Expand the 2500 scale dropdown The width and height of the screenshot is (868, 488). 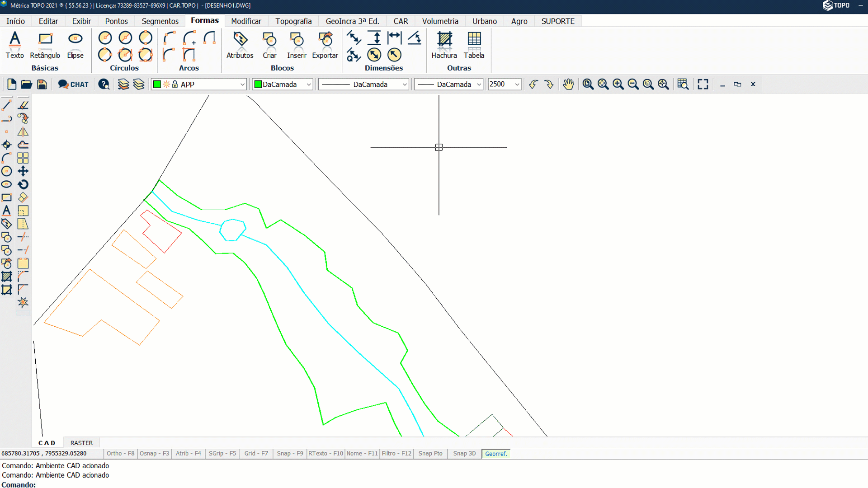point(517,84)
